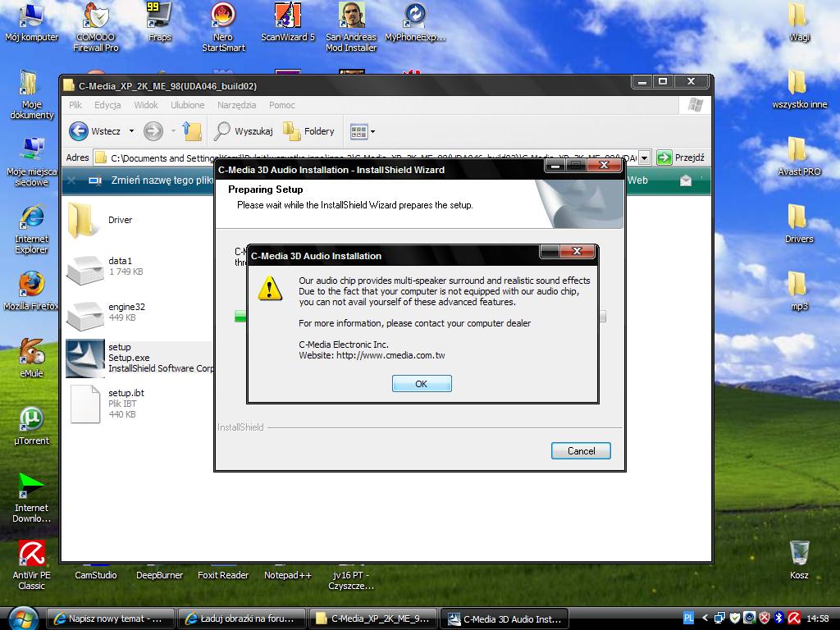Toggle Foldery pane in Explorer toolbar
Viewport: 840px width, 630px height.
(x=308, y=131)
